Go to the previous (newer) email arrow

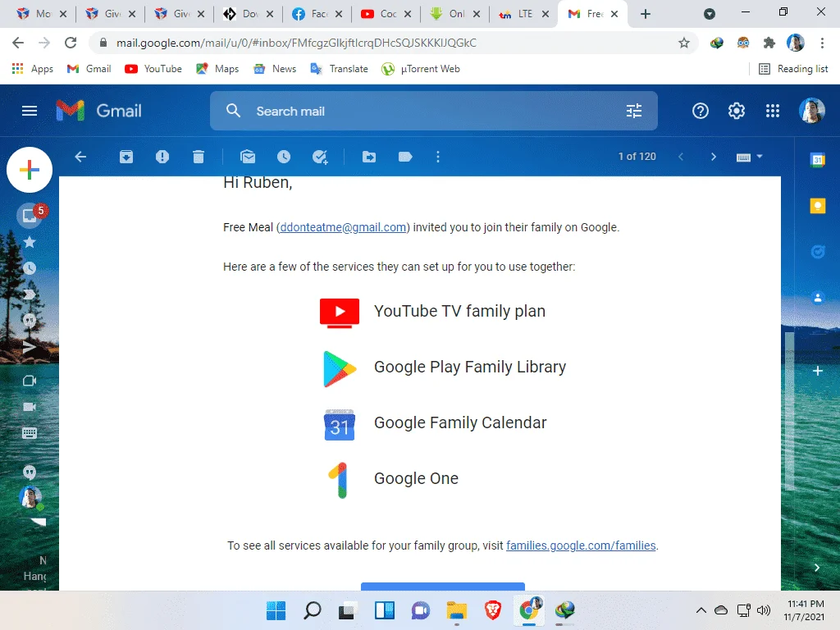(681, 157)
